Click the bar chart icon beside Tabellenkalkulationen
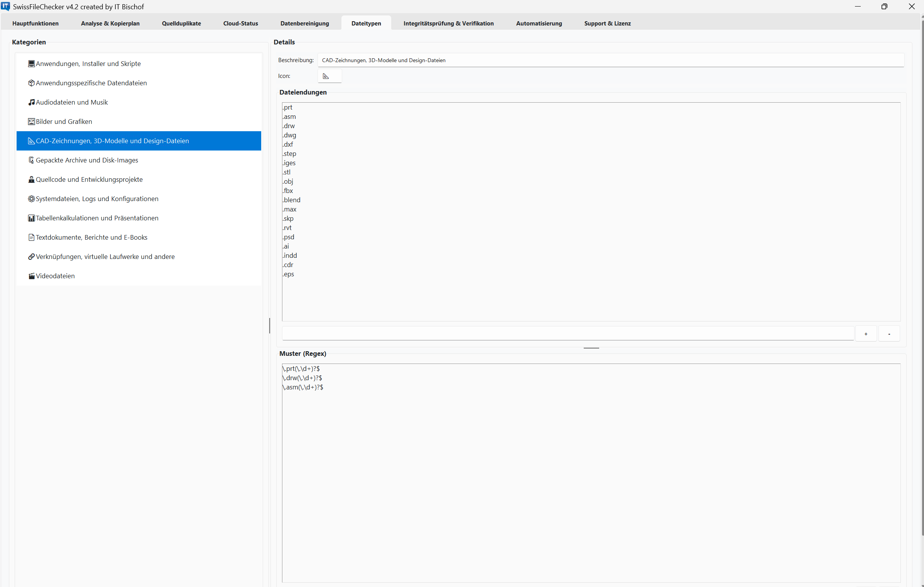Image resolution: width=924 pixels, height=587 pixels. (32, 218)
